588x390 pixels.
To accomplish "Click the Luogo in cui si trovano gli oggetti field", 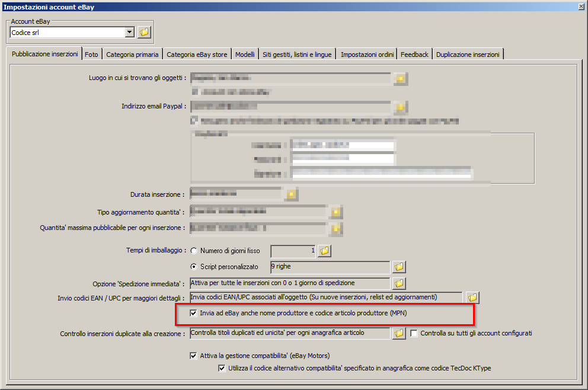I will click(290, 78).
